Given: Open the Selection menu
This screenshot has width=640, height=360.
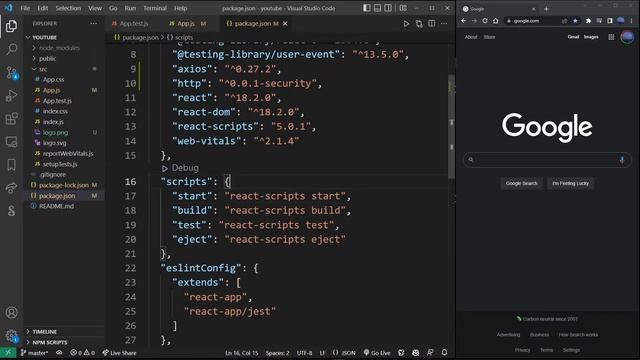Looking at the screenshot, I should click(68, 8).
